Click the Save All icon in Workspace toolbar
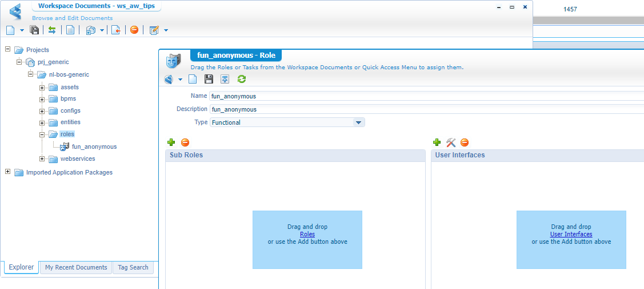Viewport: 644px width, 289px height. pyautogui.click(x=34, y=30)
